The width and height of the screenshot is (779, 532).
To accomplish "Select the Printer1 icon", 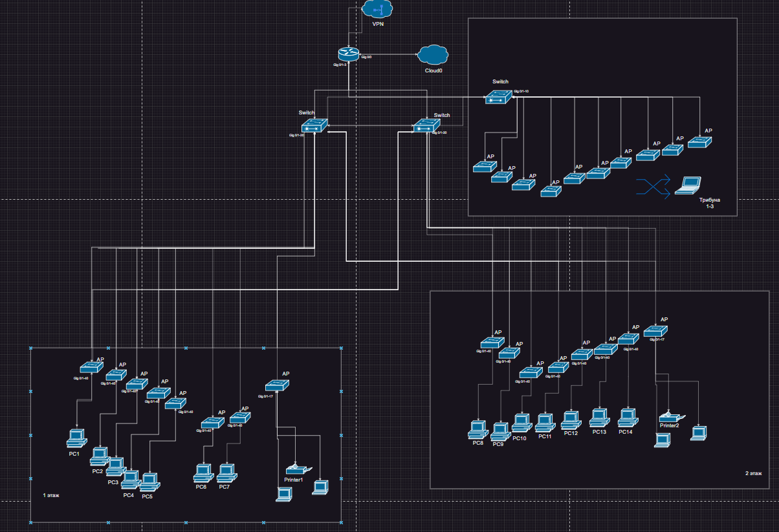I will tap(299, 468).
